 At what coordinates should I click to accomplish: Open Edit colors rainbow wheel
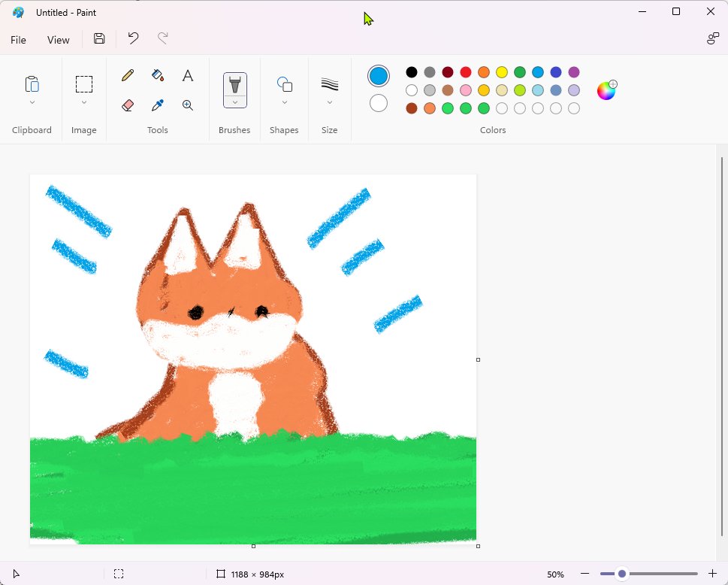(x=607, y=89)
